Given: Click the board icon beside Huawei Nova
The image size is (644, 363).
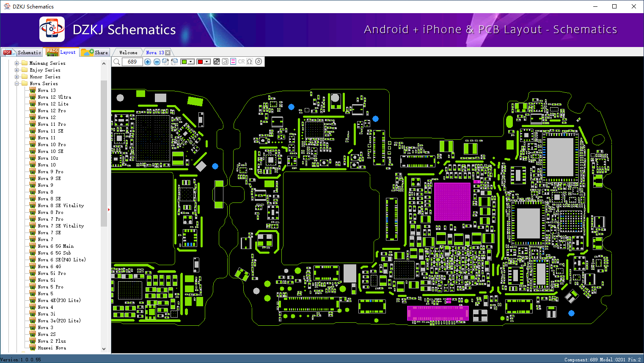Looking at the screenshot, I should click(x=33, y=348).
